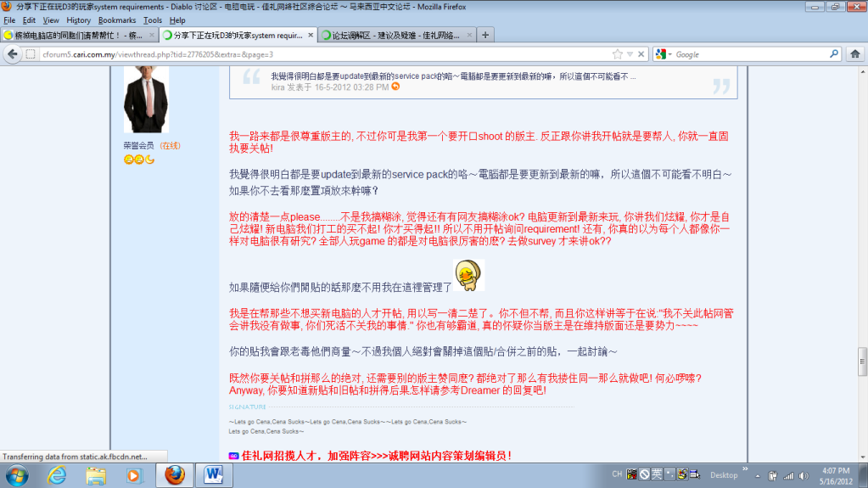Screen dimensions: 868x488
Task: Open the Bookmarks menu
Action: pyautogui.click(x=117, y=20)
